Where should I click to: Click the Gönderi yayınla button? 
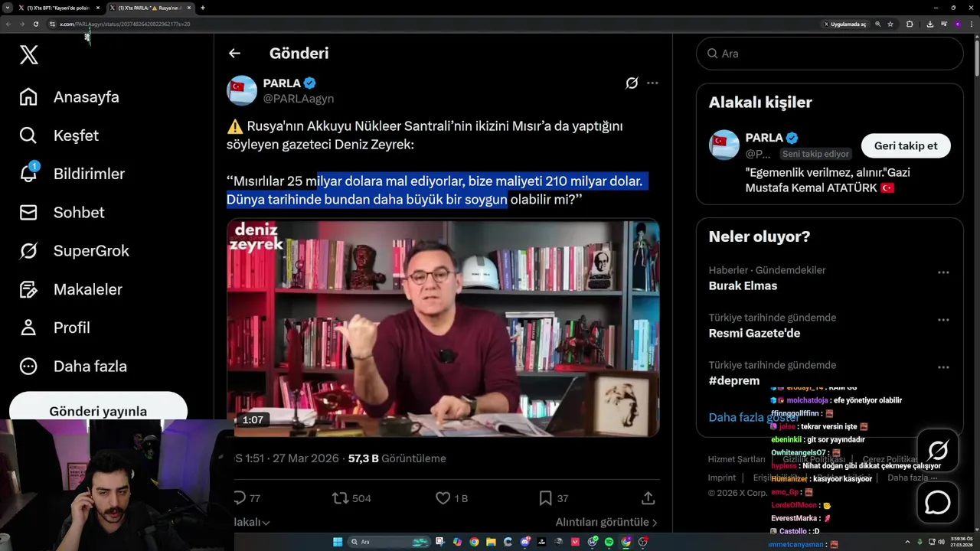click(98, 406)
